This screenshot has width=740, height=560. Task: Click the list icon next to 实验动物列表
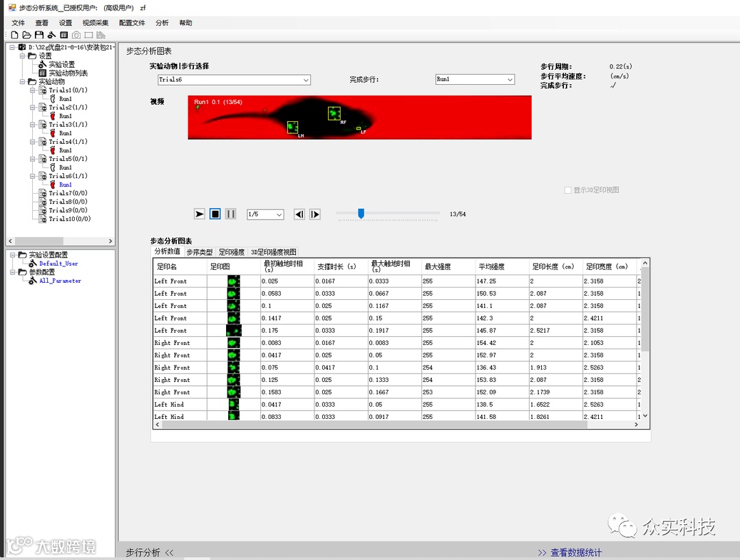[x=42, y=73]
